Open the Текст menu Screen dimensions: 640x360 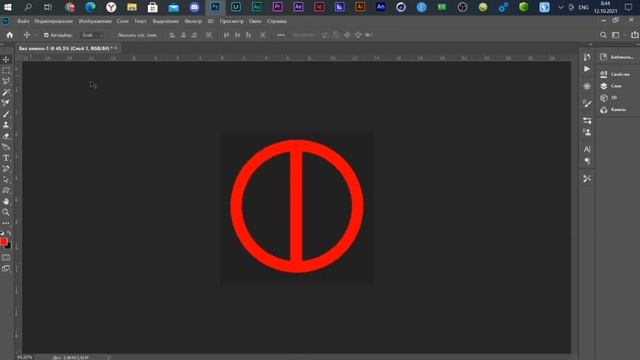(x=140, y=21)
